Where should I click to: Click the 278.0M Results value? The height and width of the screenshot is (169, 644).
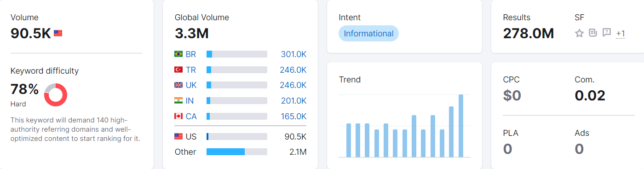point(529,34)
